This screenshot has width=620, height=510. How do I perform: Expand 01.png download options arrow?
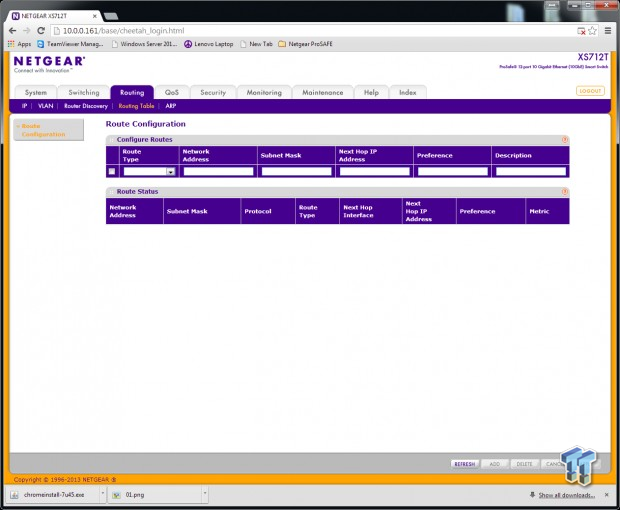205,494
